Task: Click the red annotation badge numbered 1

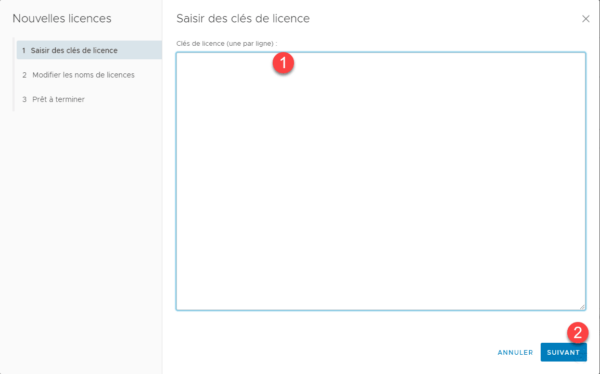Action: tap(283, 63)
